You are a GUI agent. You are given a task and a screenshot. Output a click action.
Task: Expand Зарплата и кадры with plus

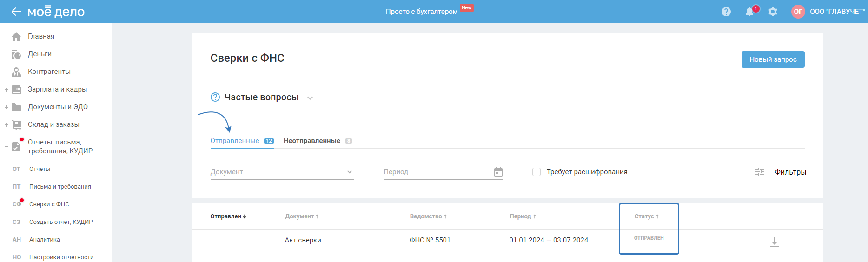(x=7, y=90)
